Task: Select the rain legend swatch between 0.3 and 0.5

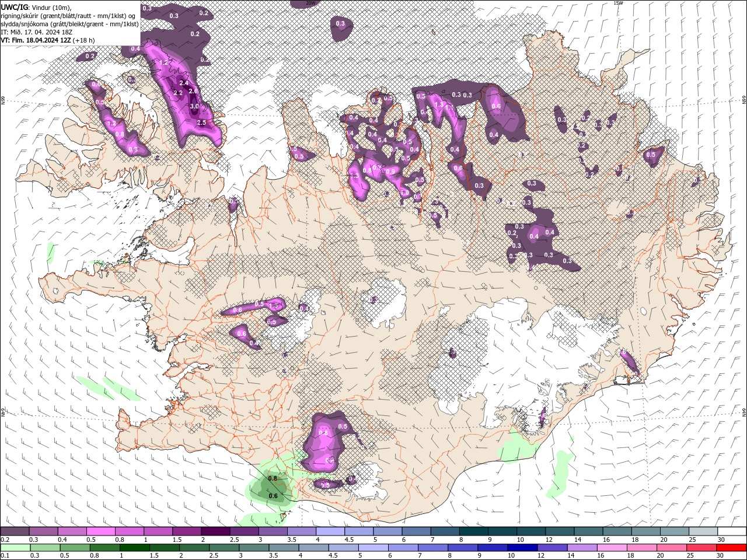Action: click(x=45, y=548)
